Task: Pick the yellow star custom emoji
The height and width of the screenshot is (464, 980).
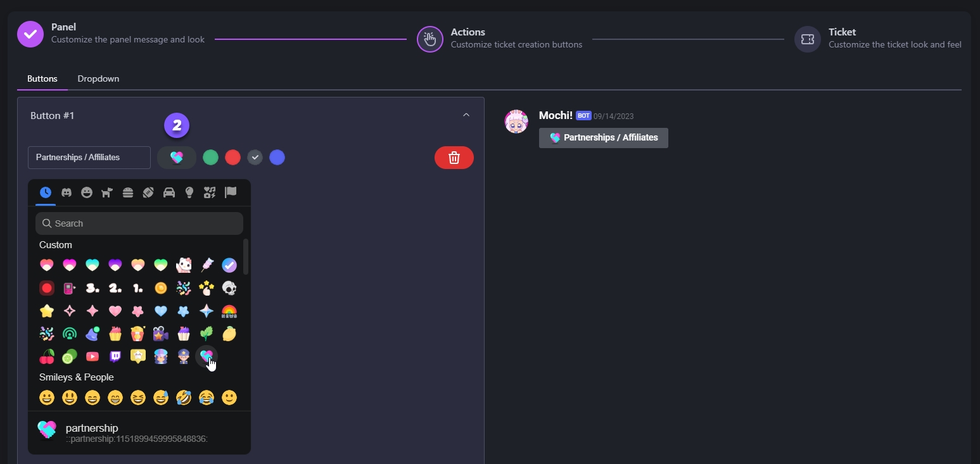Action: 47,311
